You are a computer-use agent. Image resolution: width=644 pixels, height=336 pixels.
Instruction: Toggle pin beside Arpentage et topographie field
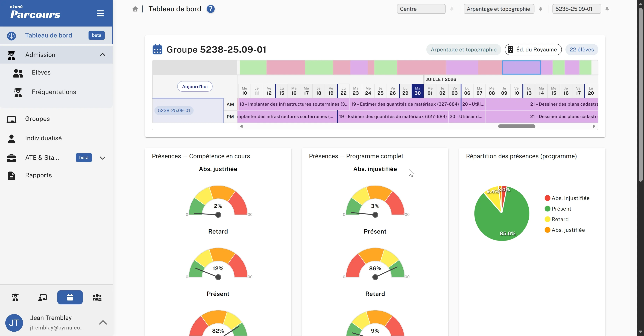click(x=540, y=9)
